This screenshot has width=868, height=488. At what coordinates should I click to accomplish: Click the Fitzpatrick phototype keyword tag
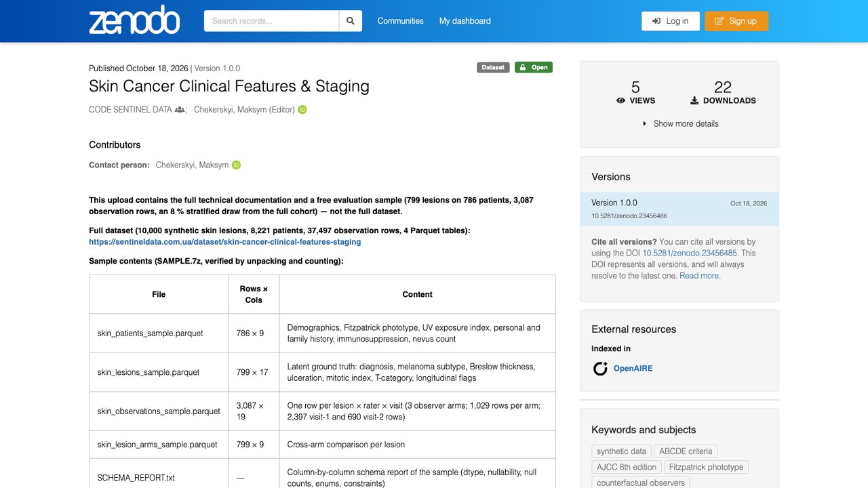pos(706,467)
